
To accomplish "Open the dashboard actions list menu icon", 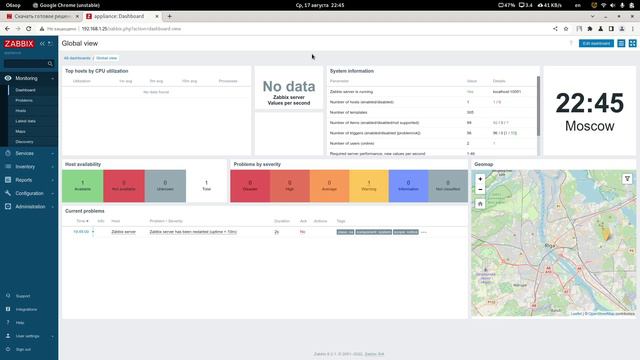I will point(621,43).
